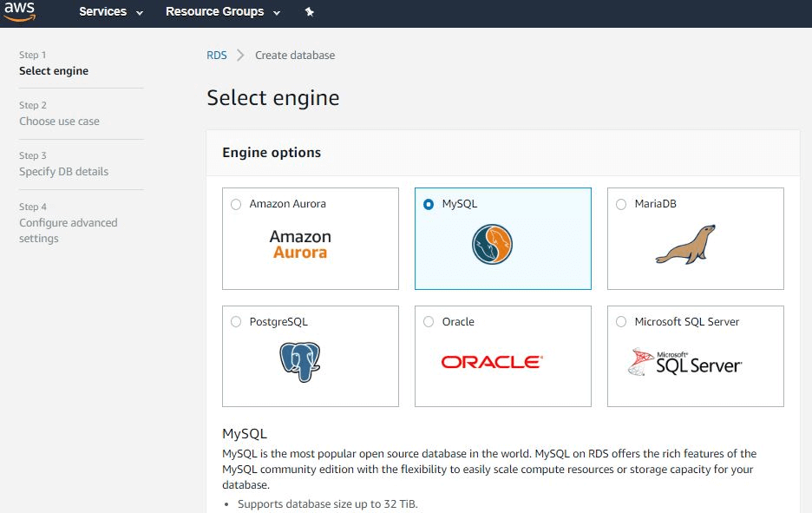Click the breadcrumb chevron separator

(240, 55)
